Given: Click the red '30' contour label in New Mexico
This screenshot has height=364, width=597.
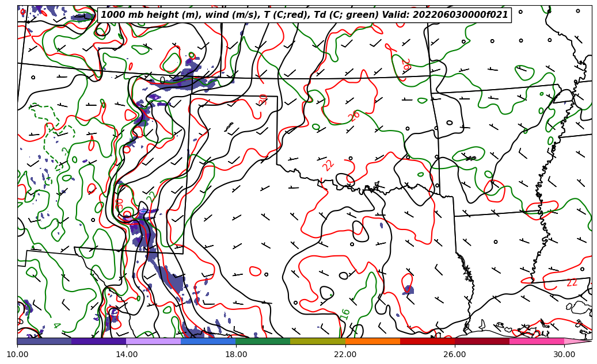Looking at the screenshot, I should click(119, 204).
